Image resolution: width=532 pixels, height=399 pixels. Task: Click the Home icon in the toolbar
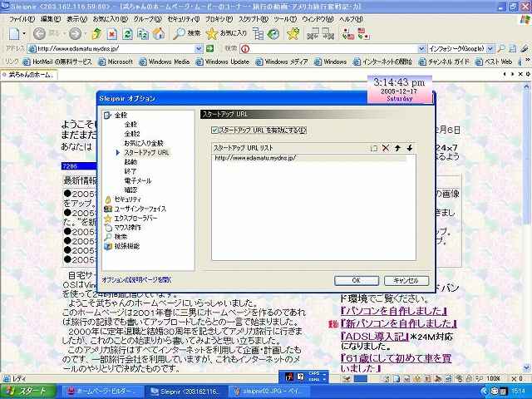point(159,33)
